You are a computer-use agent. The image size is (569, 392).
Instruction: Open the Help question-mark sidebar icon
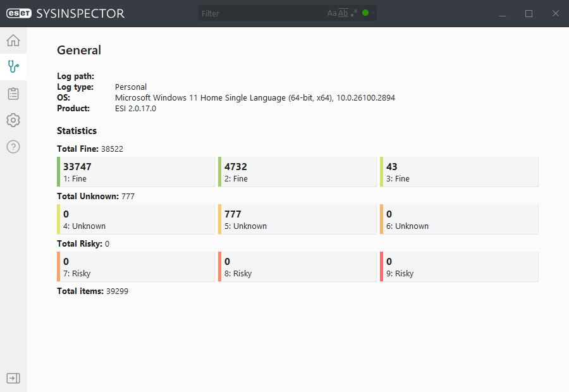point(13,147)
